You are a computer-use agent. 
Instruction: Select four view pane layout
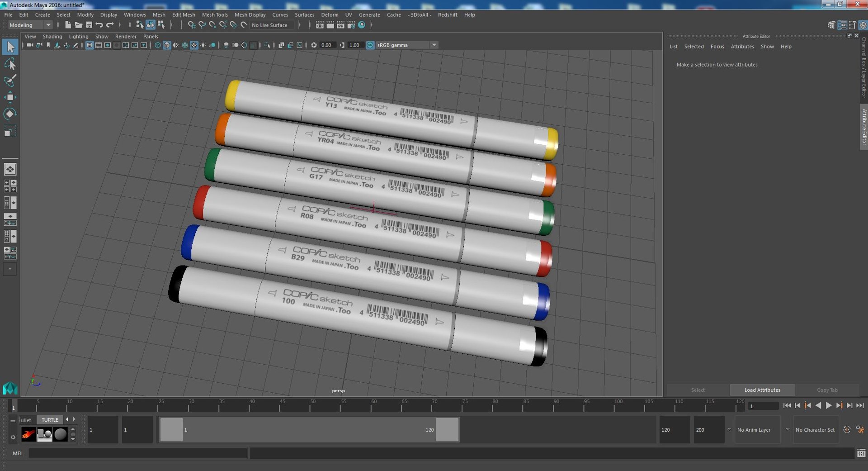pos(10,186)
